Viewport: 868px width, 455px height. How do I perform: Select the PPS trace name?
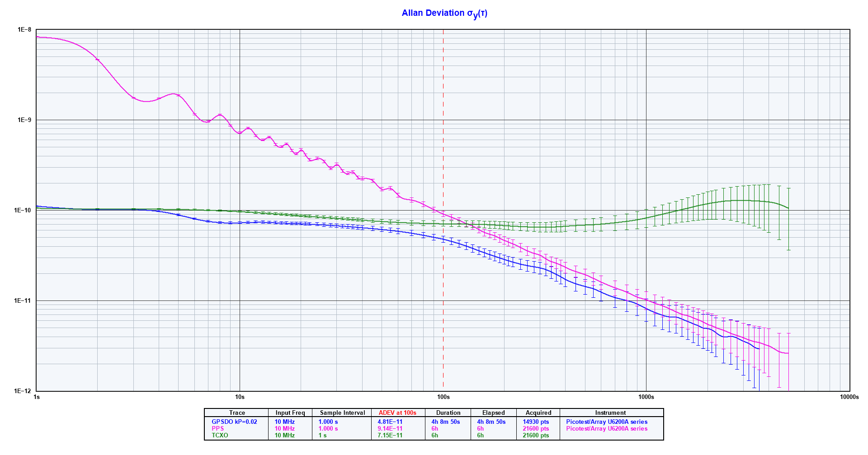(x=217, y=429)
